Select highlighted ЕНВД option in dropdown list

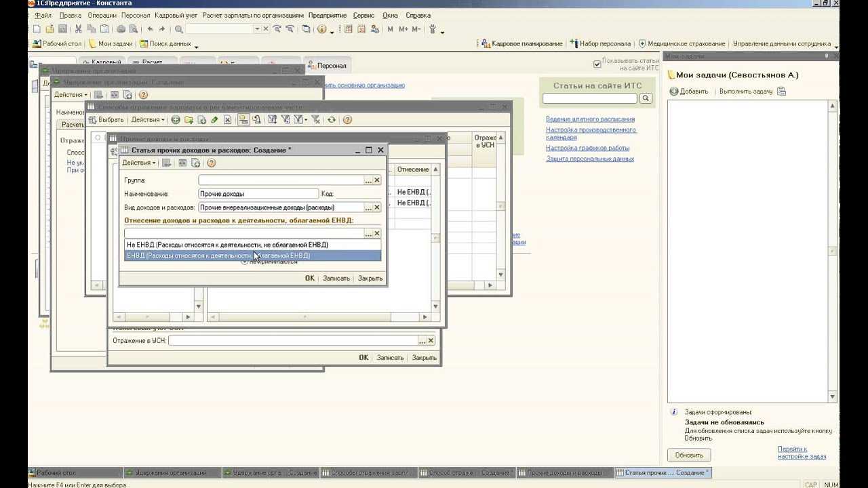(253, 256)
